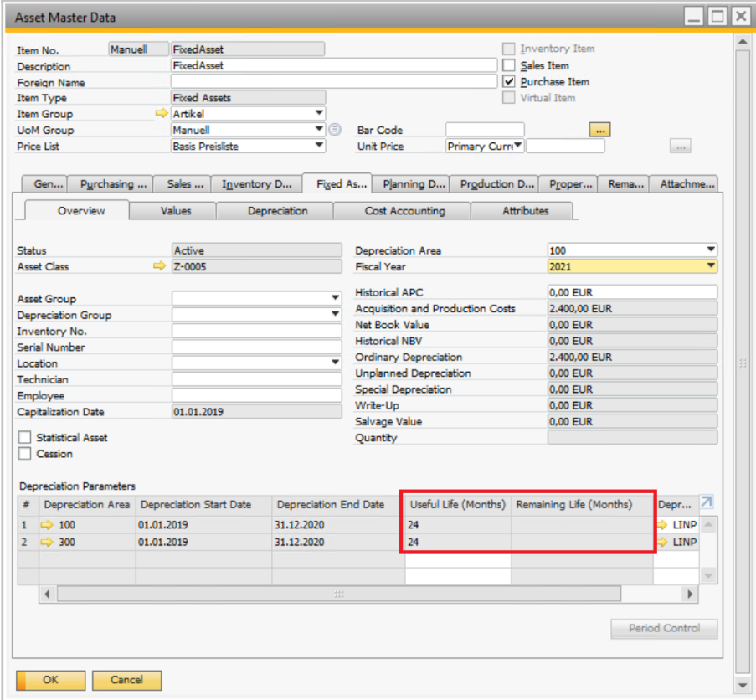Tick the Statistical Asset checkbox
This screenshot has height=700, width=756.
point(25,438)
